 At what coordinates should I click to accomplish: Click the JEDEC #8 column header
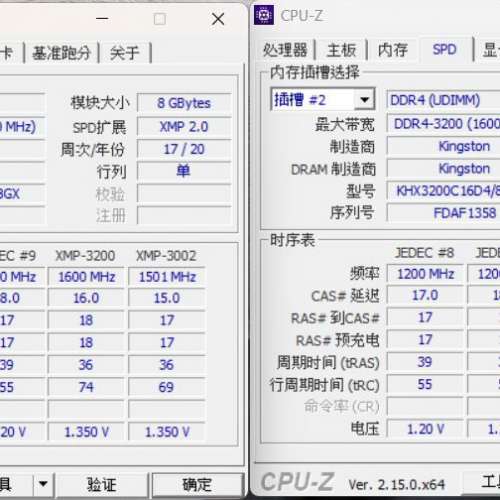click(425, 253)
